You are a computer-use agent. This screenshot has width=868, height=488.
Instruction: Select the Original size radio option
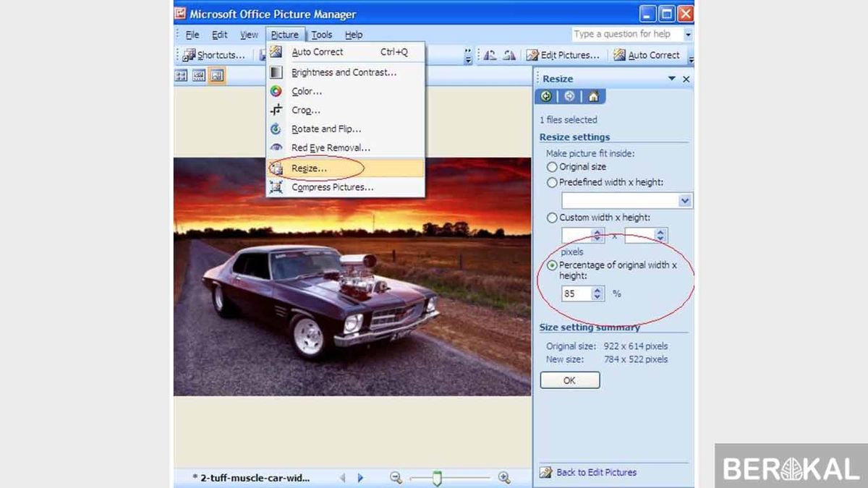[553, 167]
